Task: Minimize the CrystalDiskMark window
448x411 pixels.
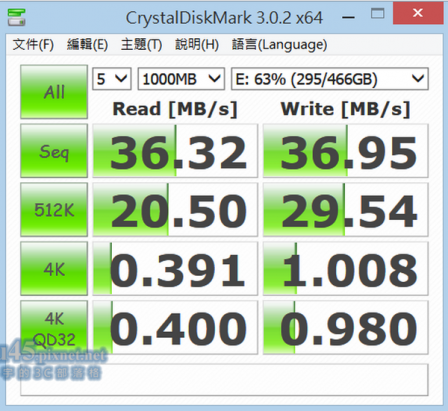Action: [x=348, y=16]
